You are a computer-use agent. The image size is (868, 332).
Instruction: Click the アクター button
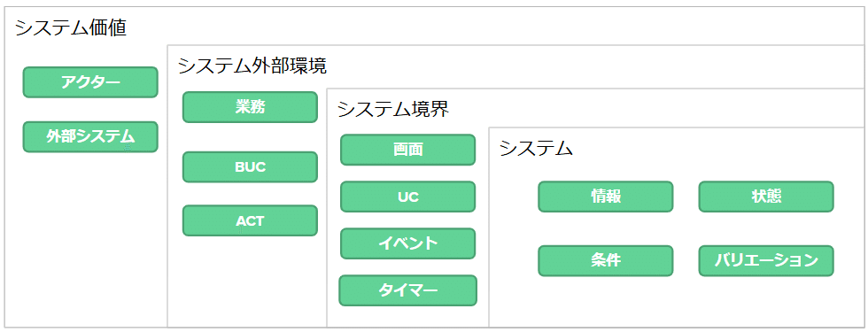(x=90, y=81)
